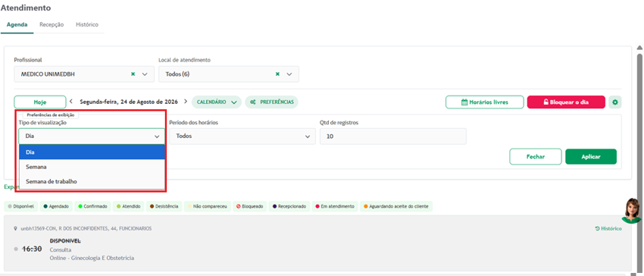This screenshot has width=644, height=276.
Task: Click the Hoje button
Action: coord(40,102)
